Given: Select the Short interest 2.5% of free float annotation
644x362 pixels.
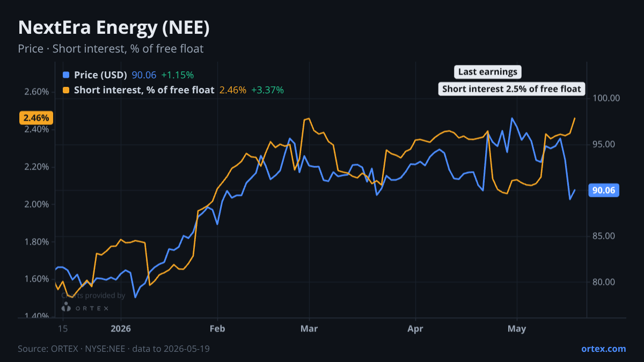Looking at the screenshot, I should tap(511, 89).
